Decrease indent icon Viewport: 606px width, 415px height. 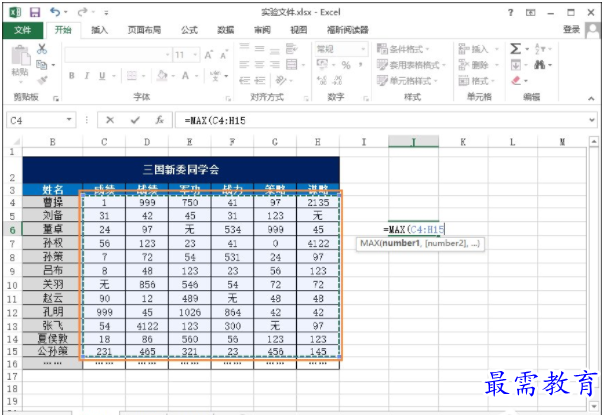pos(244,80)
